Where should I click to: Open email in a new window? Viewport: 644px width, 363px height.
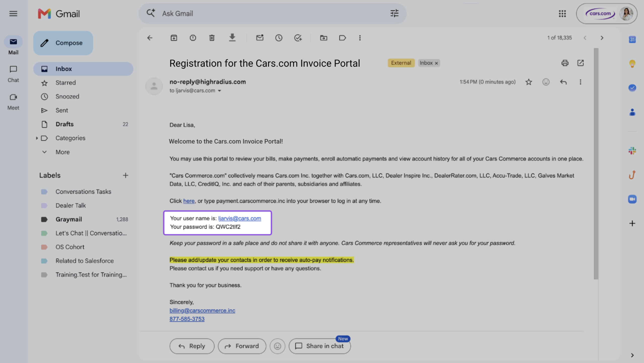pyautogui.click(x=581, y=63)
